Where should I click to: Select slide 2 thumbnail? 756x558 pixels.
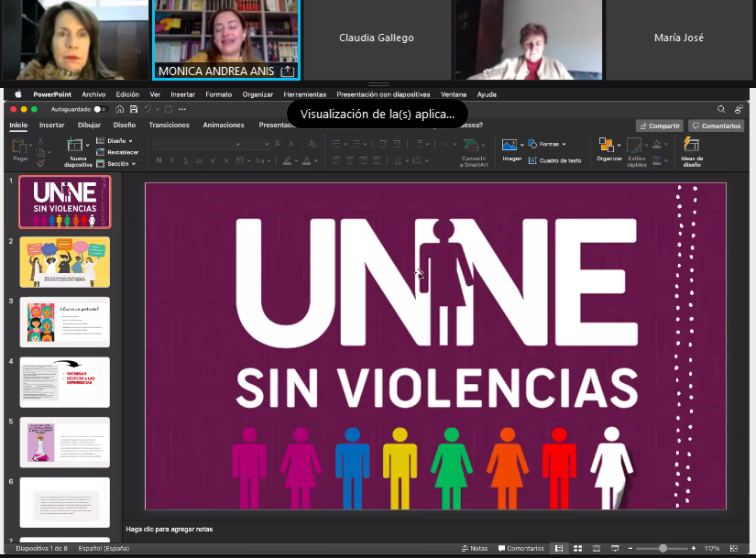tap(65, 262)
